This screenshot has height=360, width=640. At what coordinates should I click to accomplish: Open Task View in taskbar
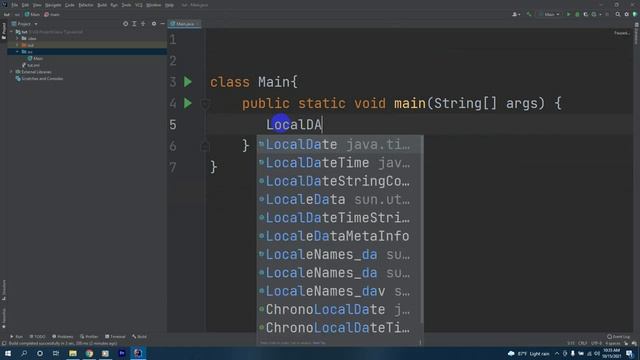pyautogui.click(x=56, y=353)
